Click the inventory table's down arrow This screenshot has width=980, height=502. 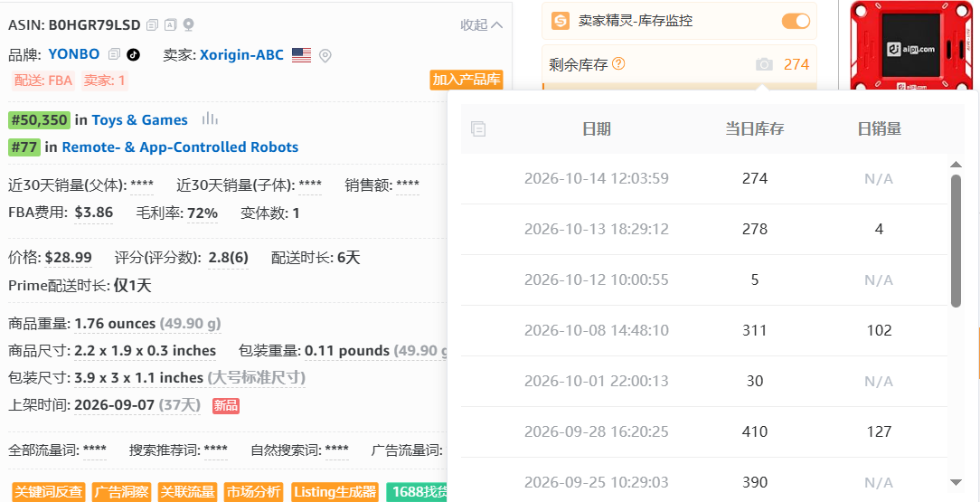click(956, 482)
